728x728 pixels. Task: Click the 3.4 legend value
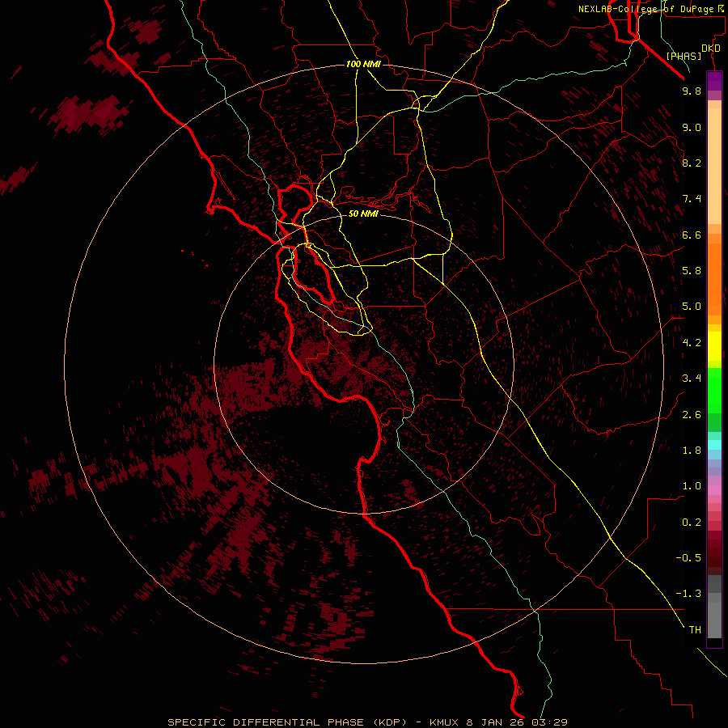point(692,379)
